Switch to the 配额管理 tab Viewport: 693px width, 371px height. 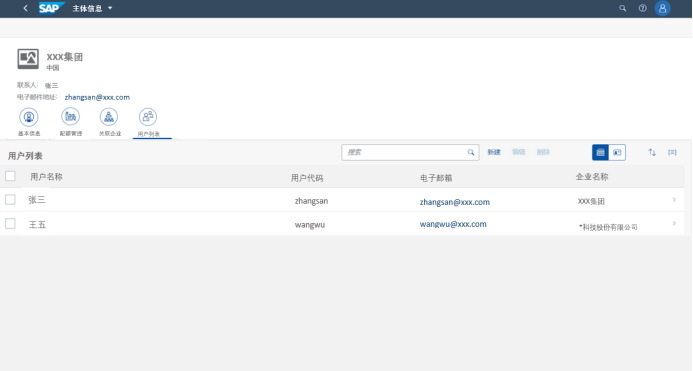[71, 122]
